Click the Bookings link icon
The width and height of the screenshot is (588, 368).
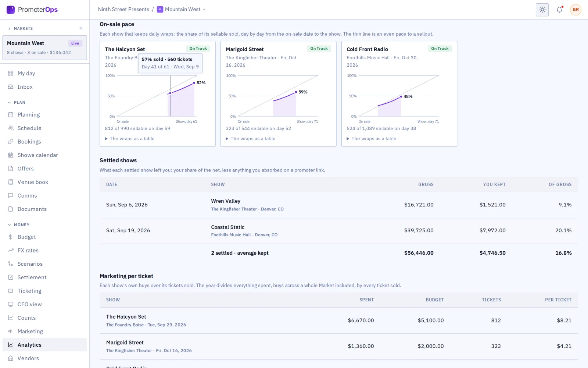pos(11,142)
